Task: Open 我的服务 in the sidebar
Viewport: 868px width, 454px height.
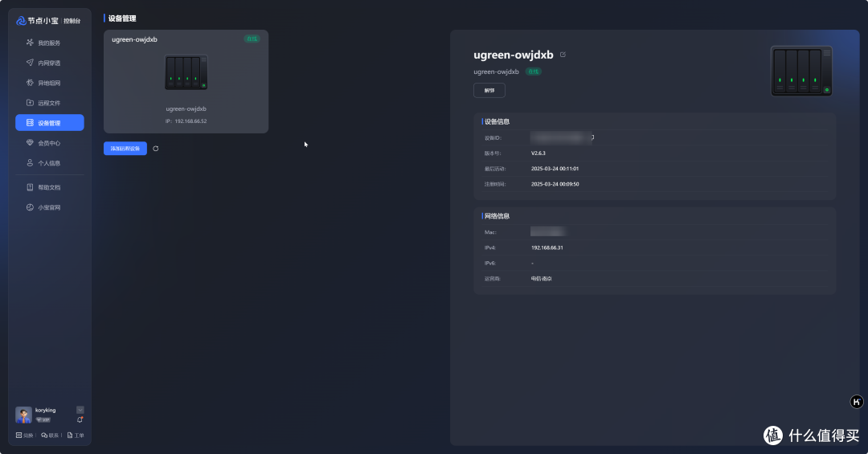Action: [x=49, y=43]
